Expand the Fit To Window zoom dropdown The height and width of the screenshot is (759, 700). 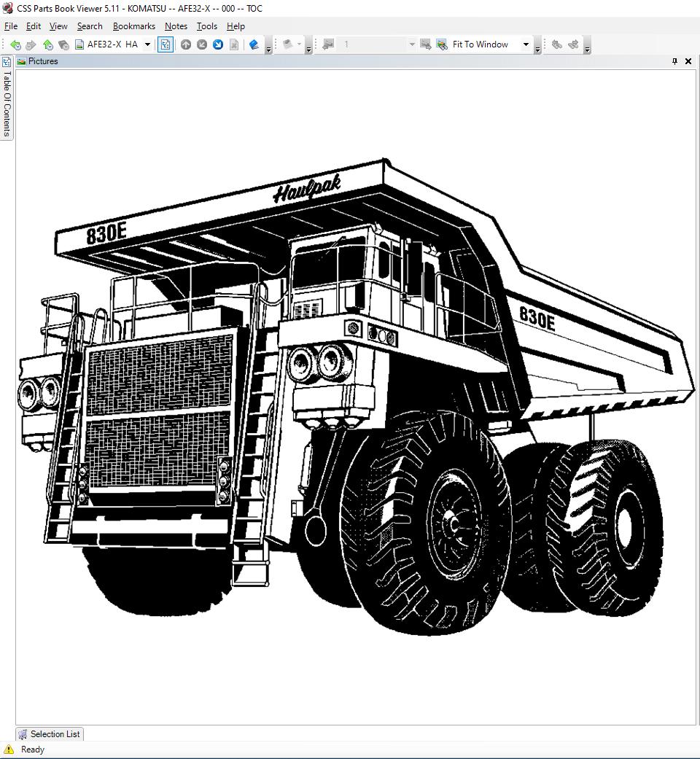(526, 44)
